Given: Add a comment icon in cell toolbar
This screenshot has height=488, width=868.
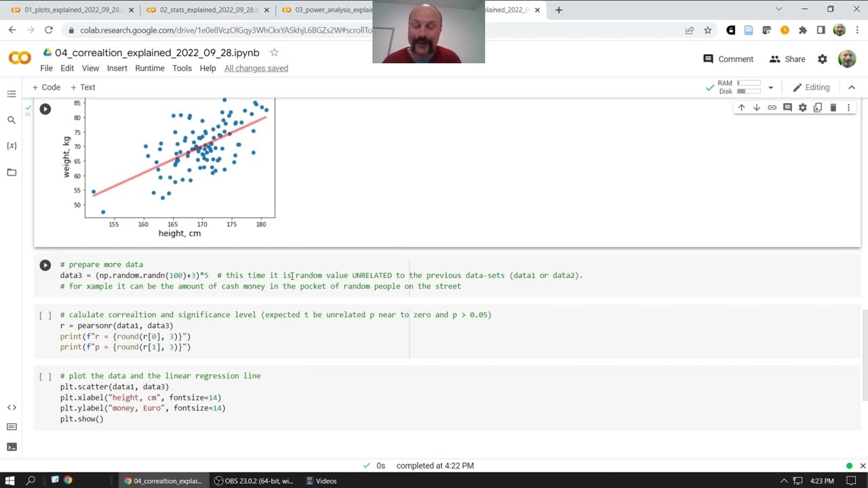Looking at the screenshot, I should 787,108.
